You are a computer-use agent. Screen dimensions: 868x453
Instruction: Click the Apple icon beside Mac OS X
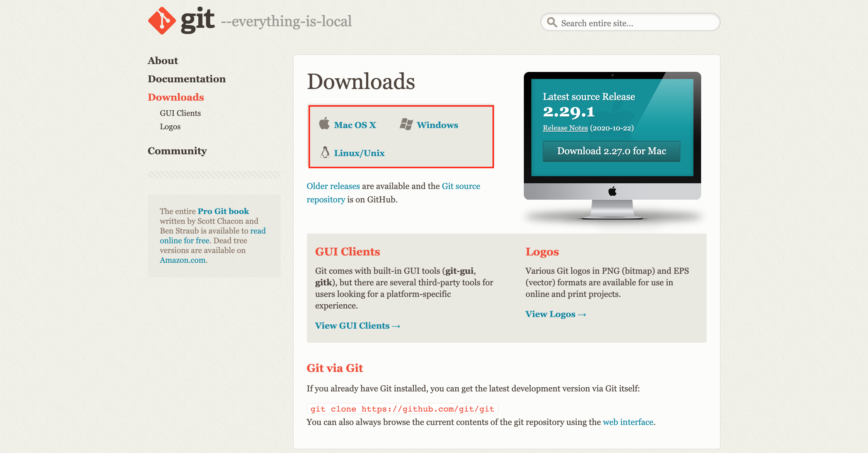(324, 124)
